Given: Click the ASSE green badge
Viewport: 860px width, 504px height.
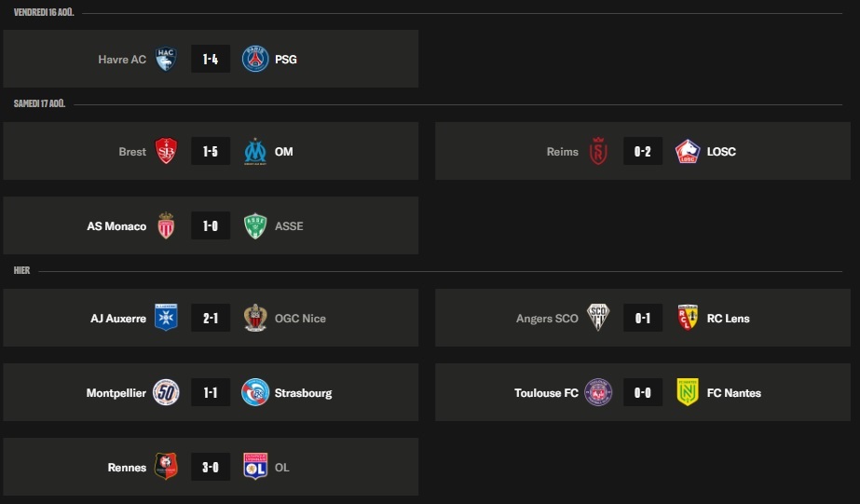Looking at the screenshot, I should [x=255, y=226].
